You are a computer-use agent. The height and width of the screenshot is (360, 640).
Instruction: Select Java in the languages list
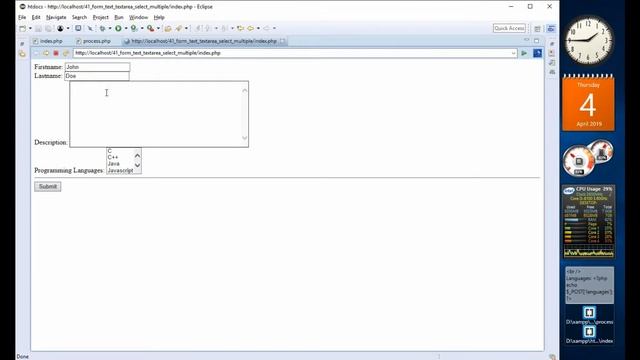pos(114,164)
